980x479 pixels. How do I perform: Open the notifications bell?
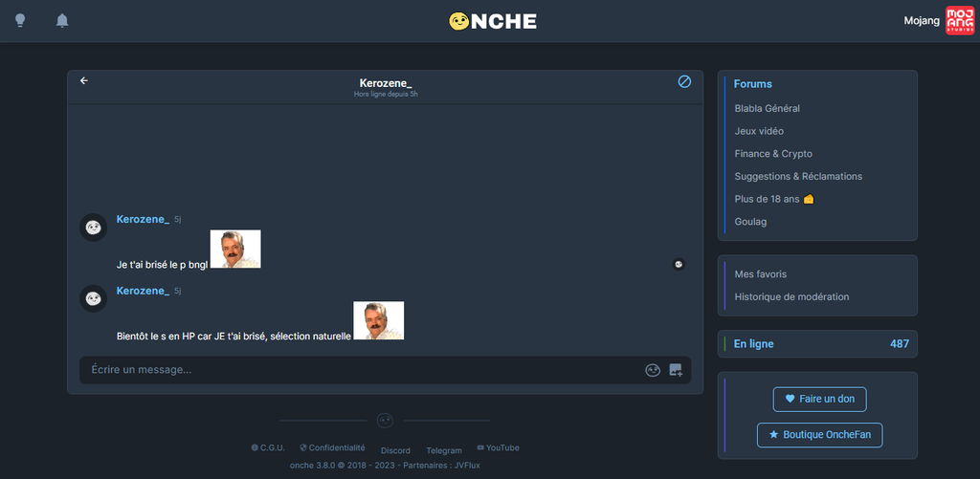[62, 21]
